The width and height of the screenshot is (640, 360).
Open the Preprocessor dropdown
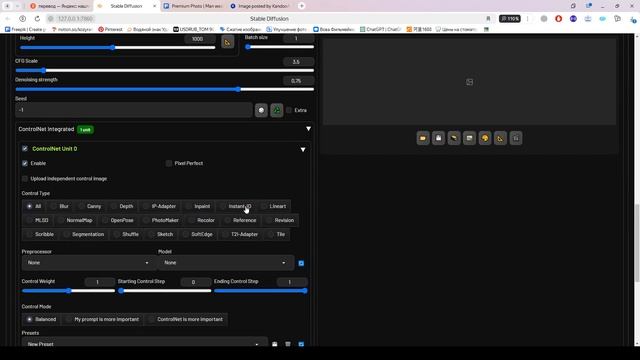coord(89,263)
